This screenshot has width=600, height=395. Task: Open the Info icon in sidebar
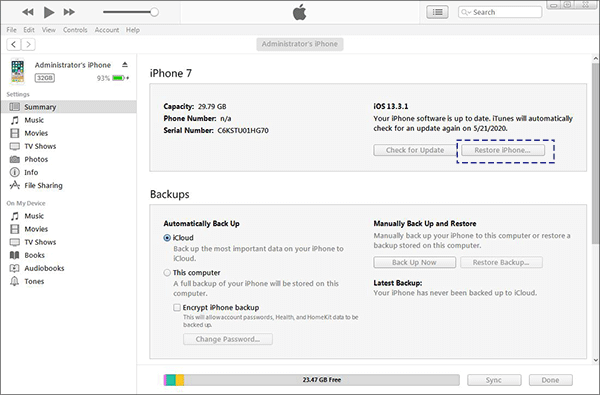(x=15, y=172)
